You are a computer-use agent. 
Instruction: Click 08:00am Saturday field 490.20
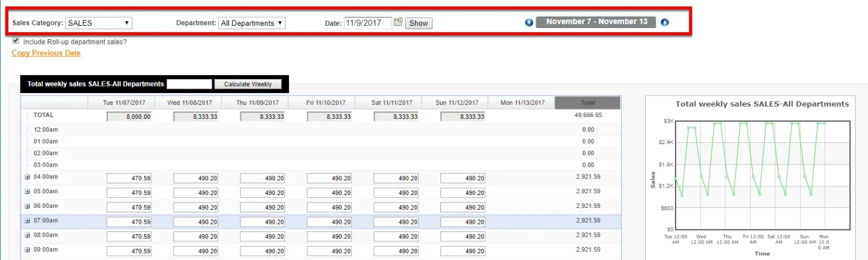(x=396, y=237)
